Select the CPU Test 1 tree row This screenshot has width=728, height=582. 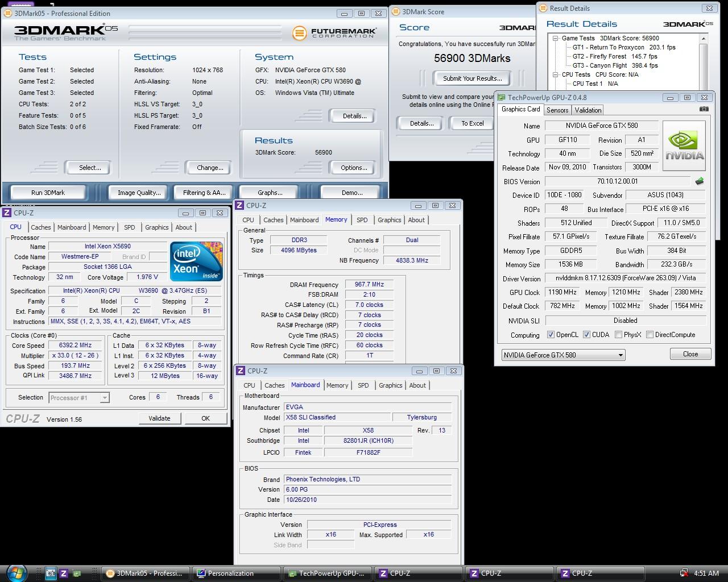tap(595, 84)
